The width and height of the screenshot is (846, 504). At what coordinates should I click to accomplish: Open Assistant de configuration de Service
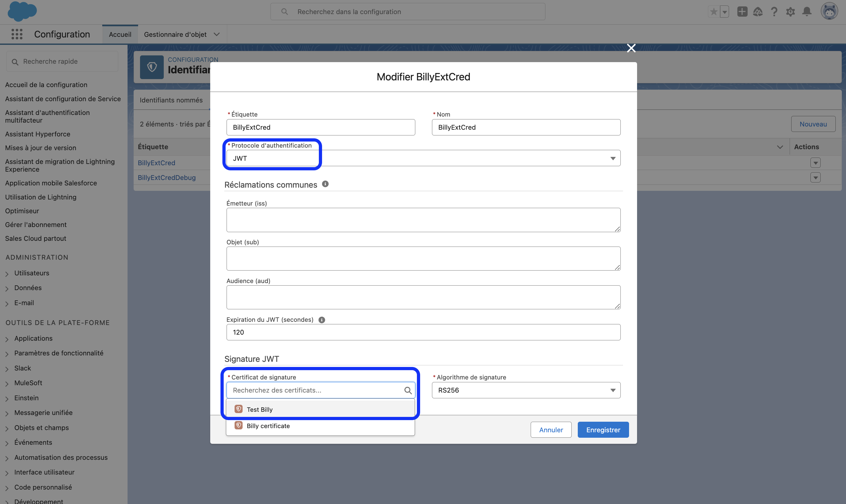click(x=63, y=99)
